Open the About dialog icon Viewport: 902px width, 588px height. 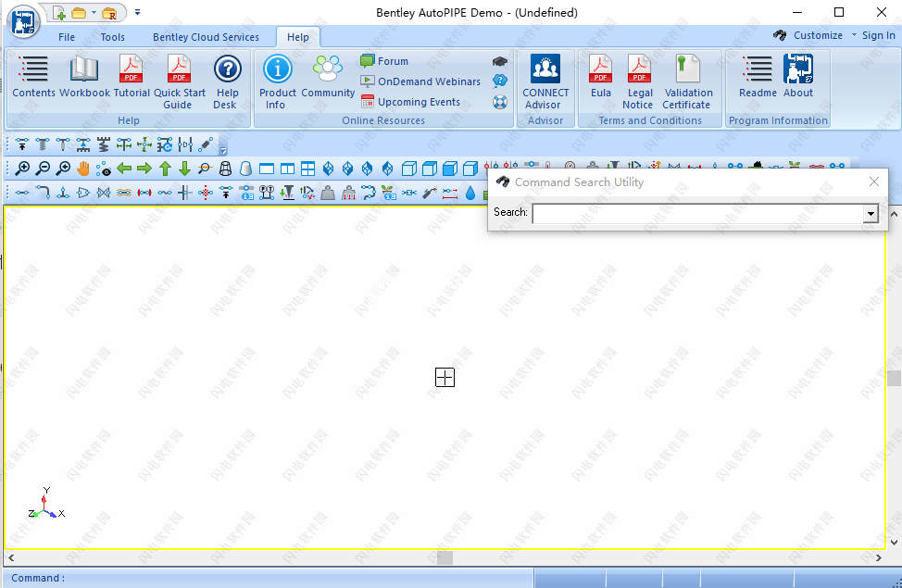798,76
